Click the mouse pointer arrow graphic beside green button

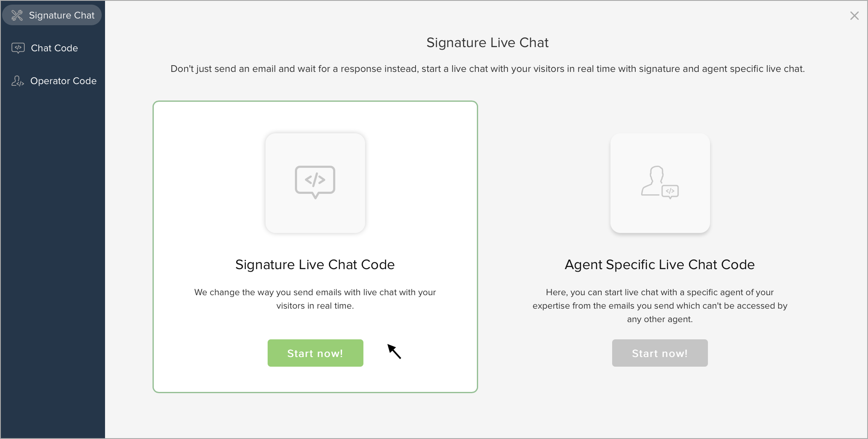[x=394, y=351]
